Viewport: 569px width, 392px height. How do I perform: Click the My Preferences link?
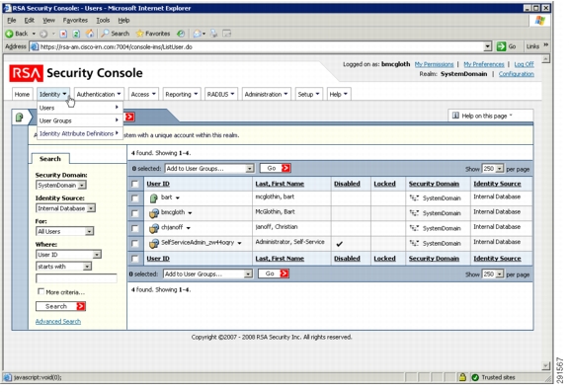pyautogui.click(x=484, y=64)
